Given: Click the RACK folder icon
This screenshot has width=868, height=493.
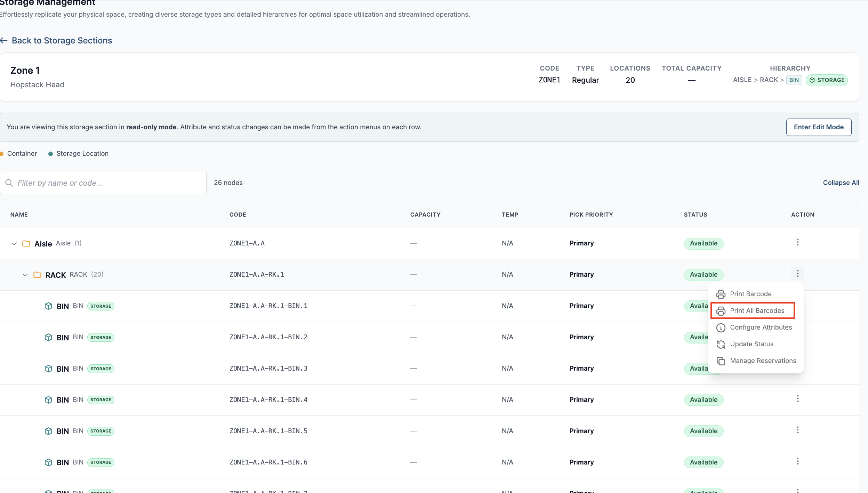Looking at the screenshot, I should 37,275.
